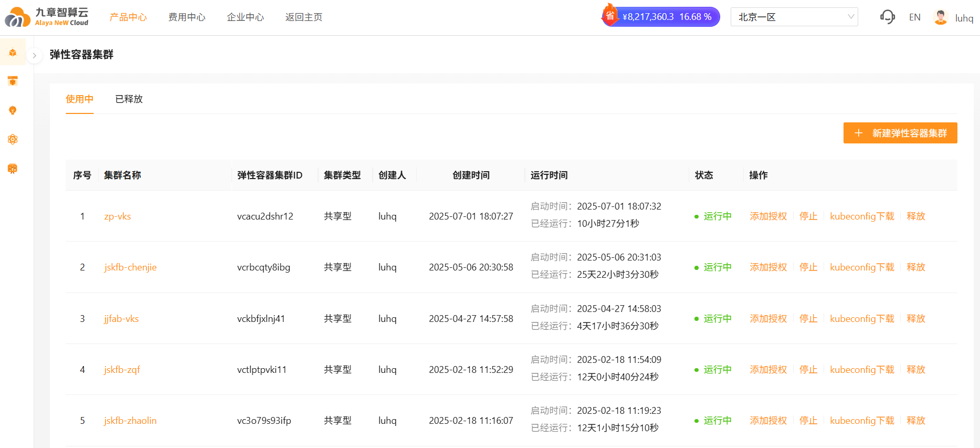The image size is (980, 448).
Task: Click runtime text 25天22小时3分30秒
Action: (x=617, y=275)
